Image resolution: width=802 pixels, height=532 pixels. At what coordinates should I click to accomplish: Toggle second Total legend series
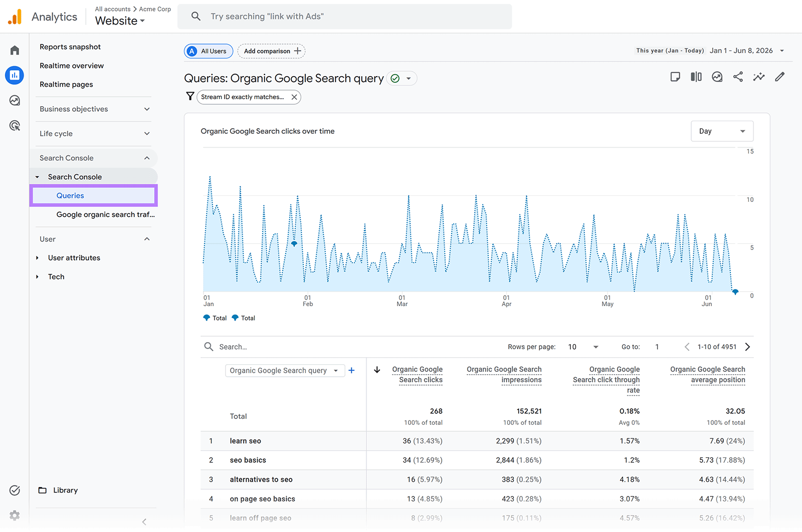click(x=244, y=318)
